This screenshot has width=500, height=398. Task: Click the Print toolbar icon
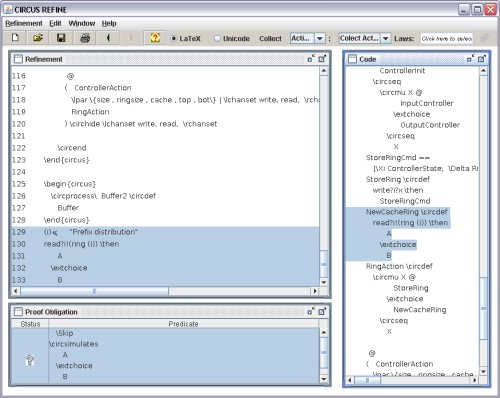click(85, 38)
